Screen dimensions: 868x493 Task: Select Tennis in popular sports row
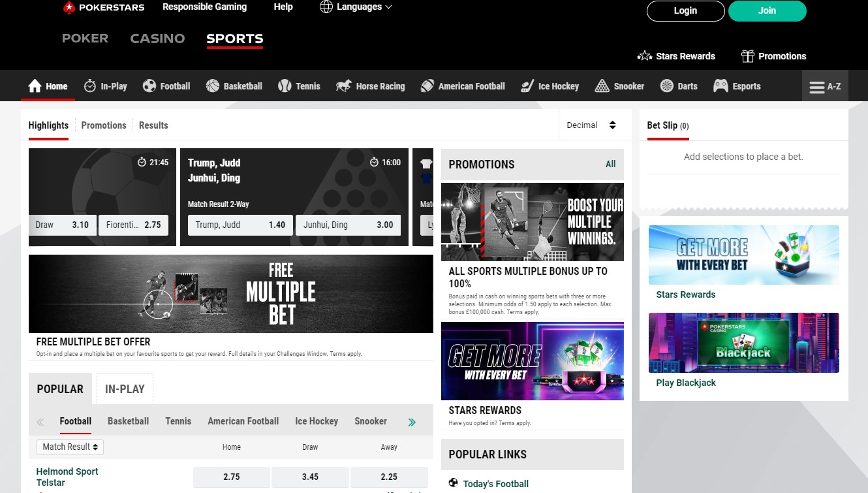pos(178,421)
